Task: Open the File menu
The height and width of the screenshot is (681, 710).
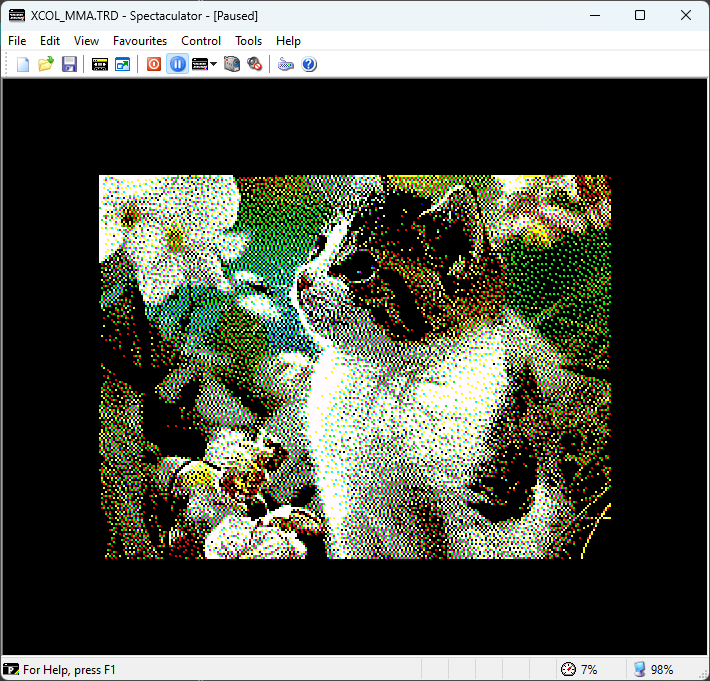Action: point(17,41)
